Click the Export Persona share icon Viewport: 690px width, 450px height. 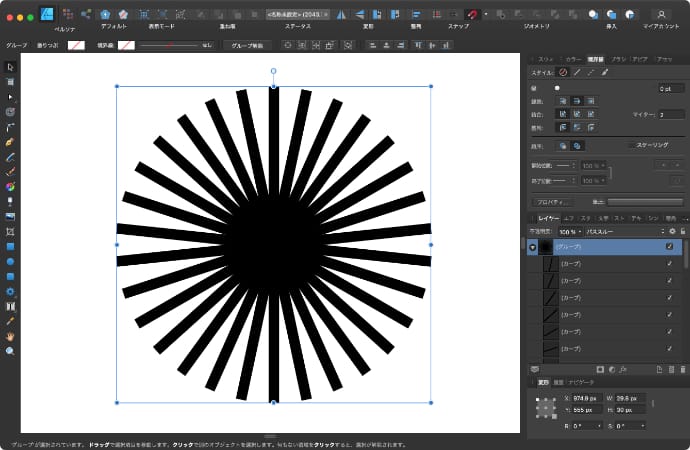(86, 15)
